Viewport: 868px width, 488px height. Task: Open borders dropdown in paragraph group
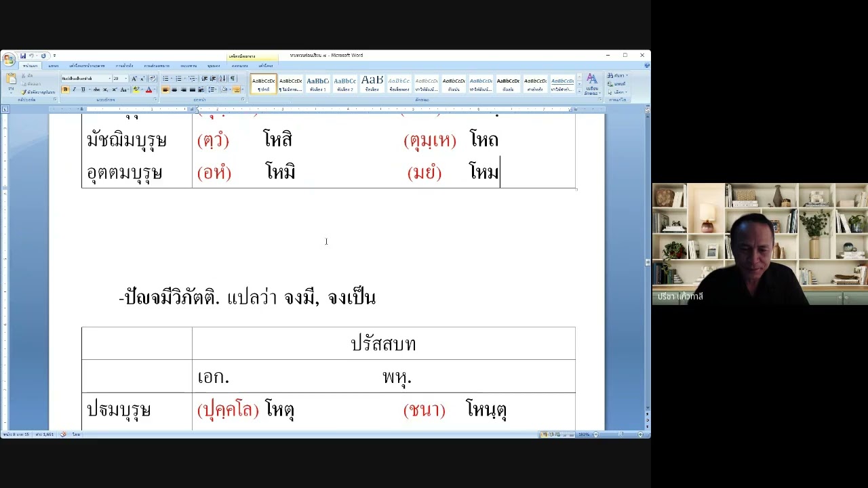[243, 89]
